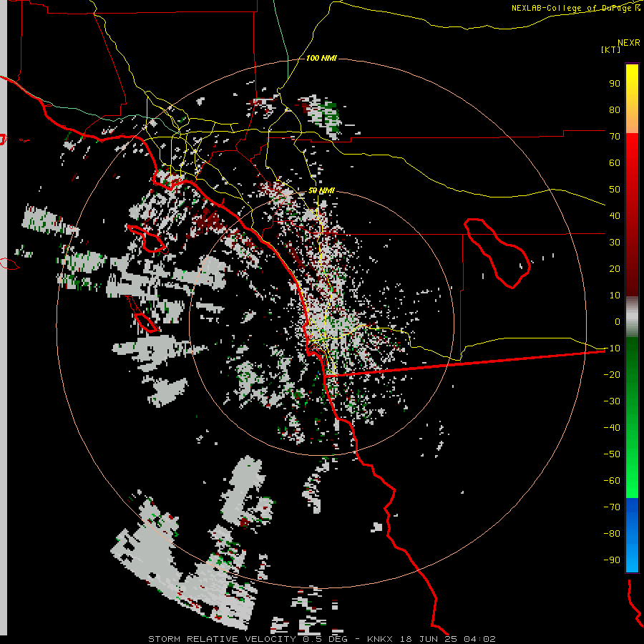Click the -30 knots scale label
Screen dimensions: 644x644
pos(612,401)
